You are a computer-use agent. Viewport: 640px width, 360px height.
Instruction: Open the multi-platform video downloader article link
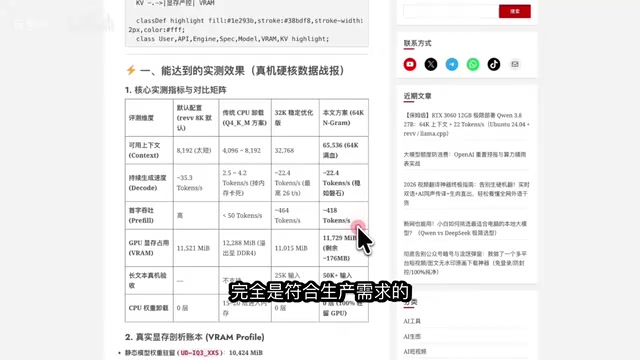click(x=465, y=262)
